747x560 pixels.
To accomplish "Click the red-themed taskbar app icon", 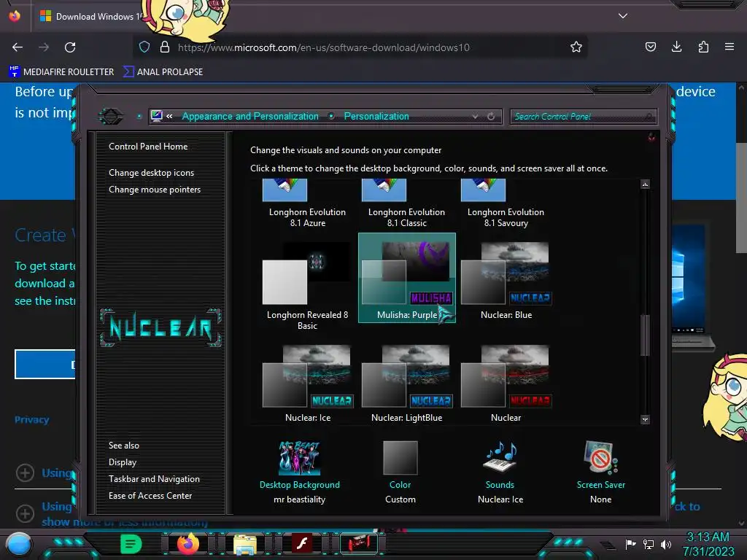I will pyautogui.click(x=359, y=543).
